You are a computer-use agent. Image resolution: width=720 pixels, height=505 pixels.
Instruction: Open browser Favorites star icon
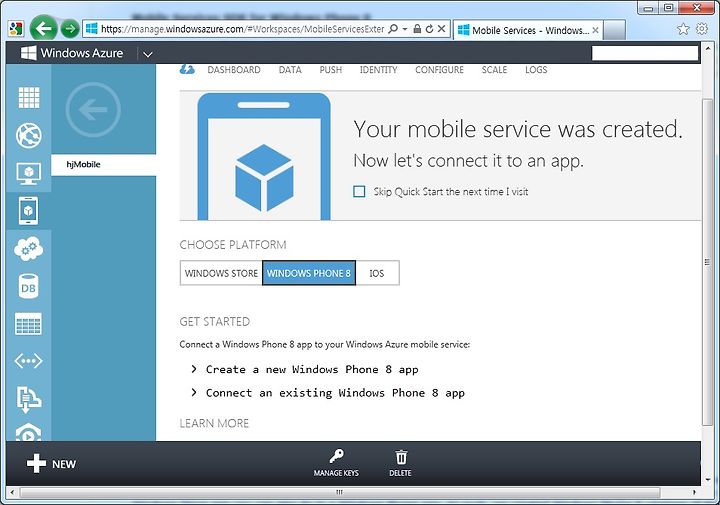point(683,29)
